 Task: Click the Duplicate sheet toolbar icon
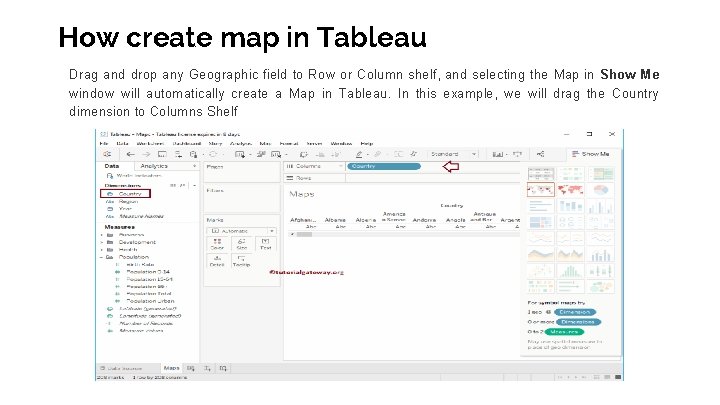261,154
